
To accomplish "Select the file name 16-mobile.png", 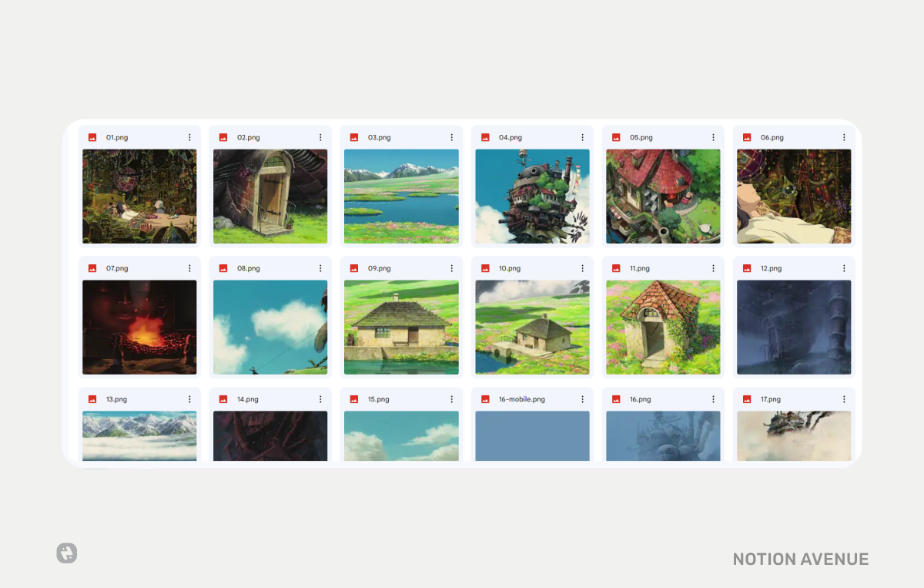I will pyautogui.click(x=521, y=399).
